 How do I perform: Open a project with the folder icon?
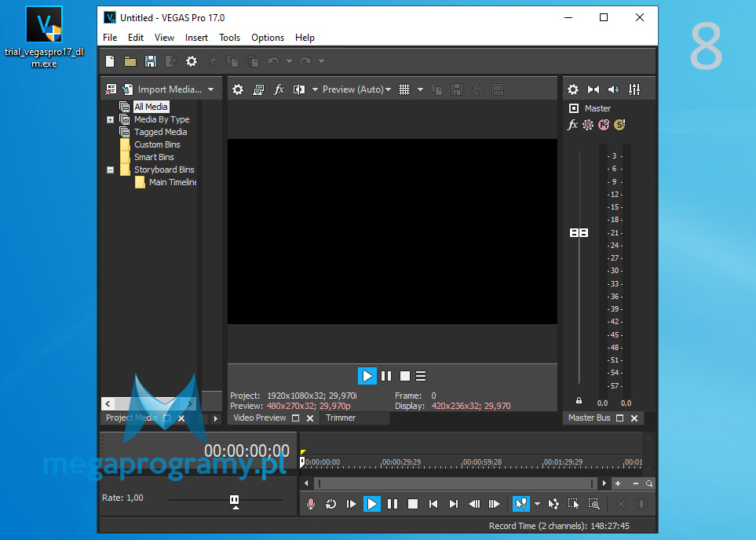point(130,61)
